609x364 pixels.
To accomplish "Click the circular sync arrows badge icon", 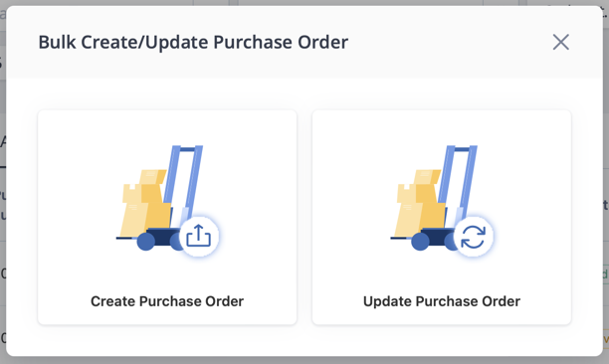I will click(x=473, y=237).
